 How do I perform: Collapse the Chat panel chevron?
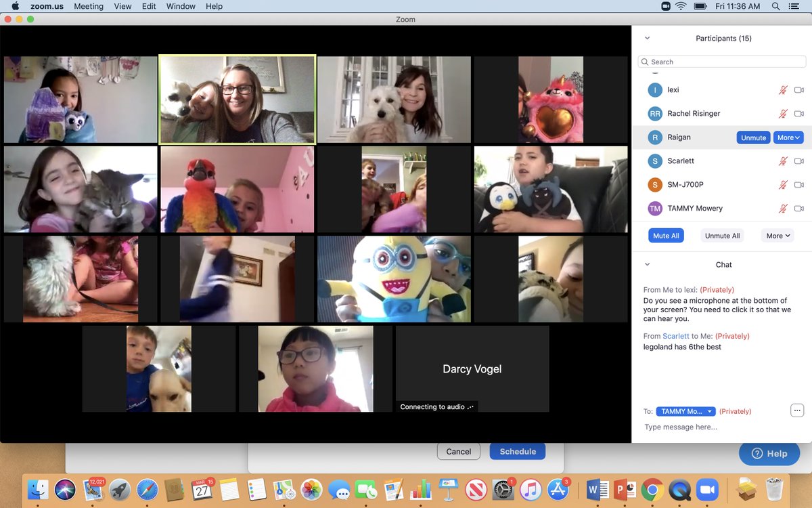point(647,265)
